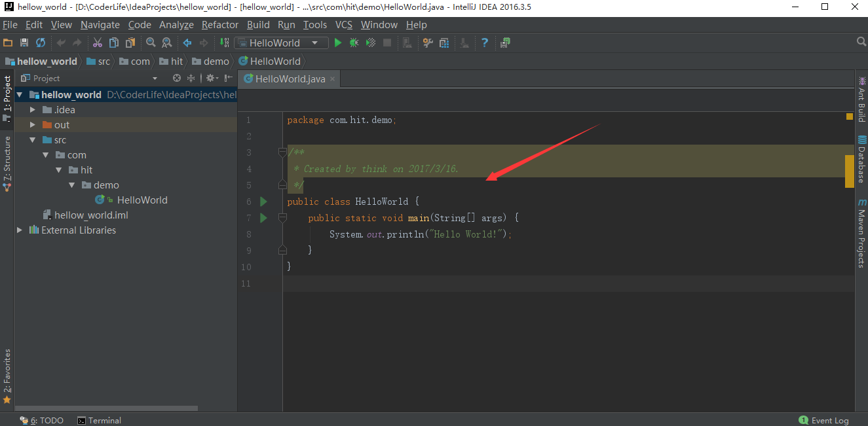This screenshot has width=868, height=426.
Task: Toggle the 2: Favorites tool window
Action: point(7,376)
